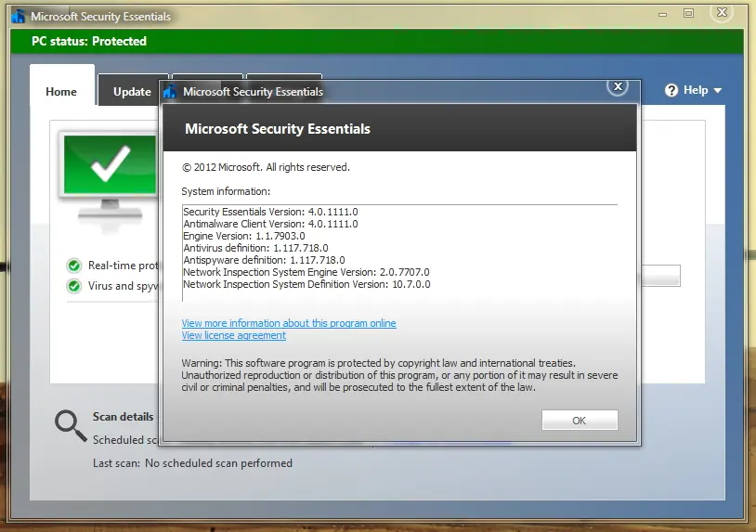Select the Antimalware Client Version line

click(270, 224)
